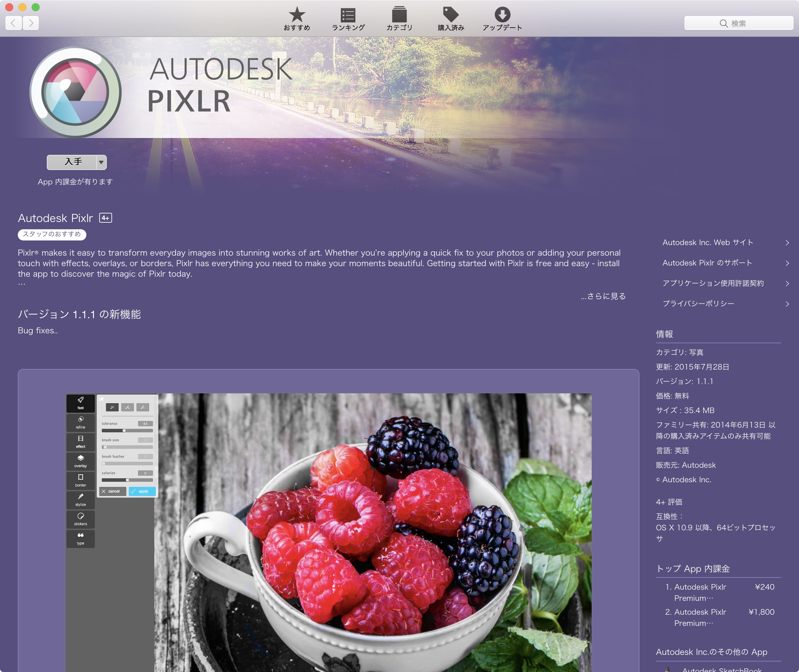Click the トップ App 内課金 heading
Image resolution: width=799 pixels, height=672 pixels.
click(x=693, y=569)
